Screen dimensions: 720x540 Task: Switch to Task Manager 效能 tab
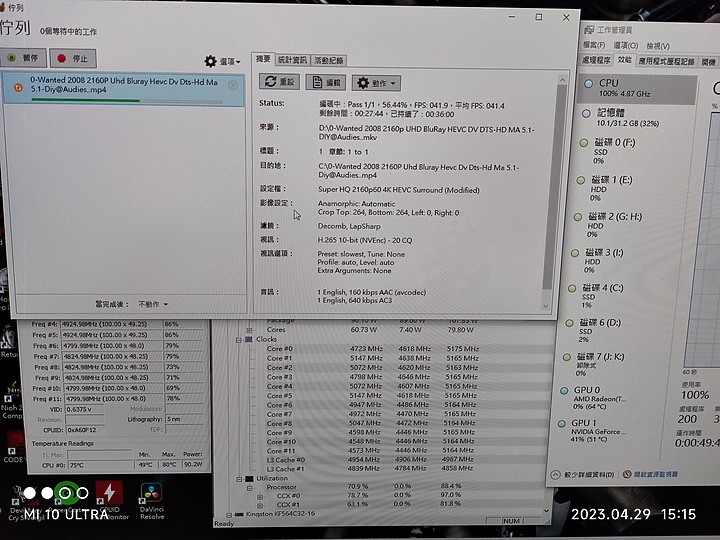(x=624, y=60)
